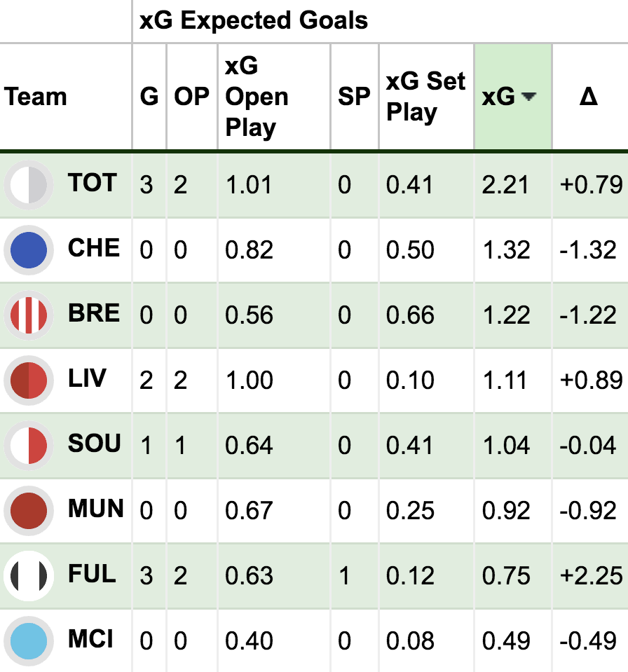628x672 pixels.
Task: Click Fulham's +2.25 delta value cell
Action: pyautogui.click(x=591, y=576)
